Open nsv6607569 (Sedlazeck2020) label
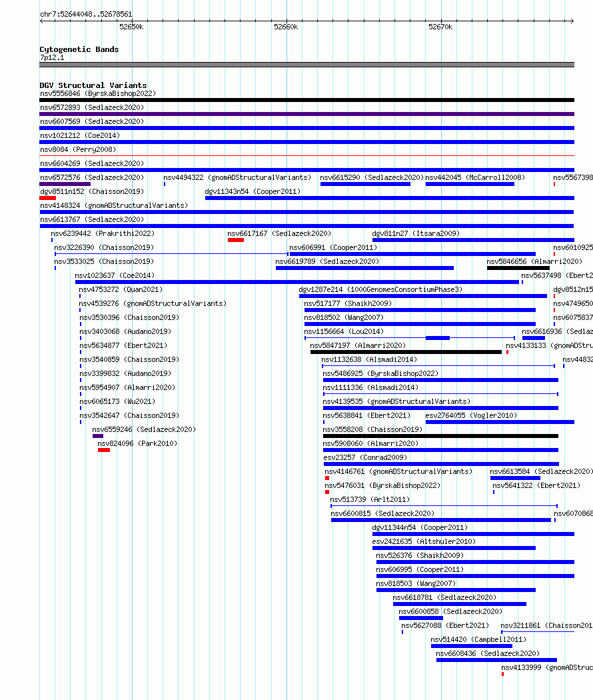Viewport: 593px width, 700px height. click(x=92, y=121)
